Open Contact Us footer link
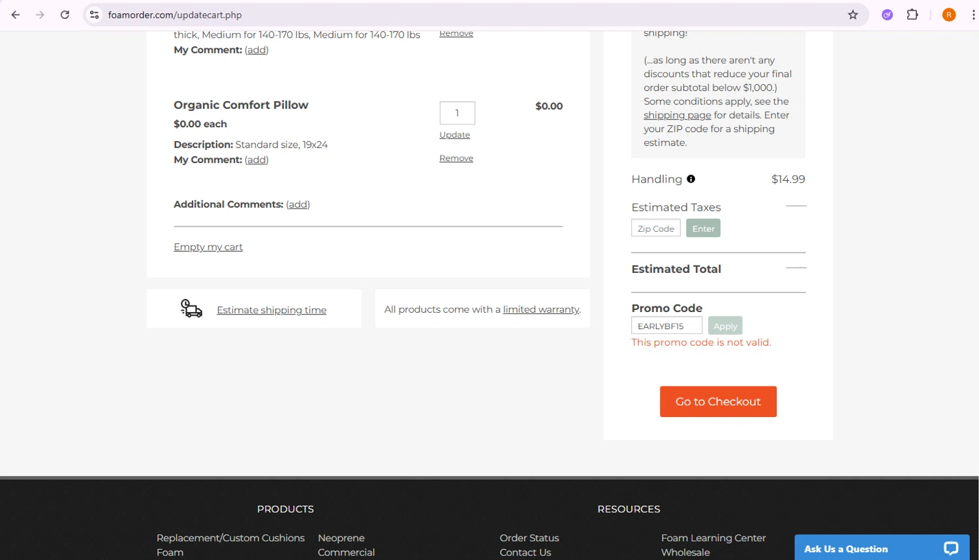Screen dimensions: 979x560 tap(525, 552)
